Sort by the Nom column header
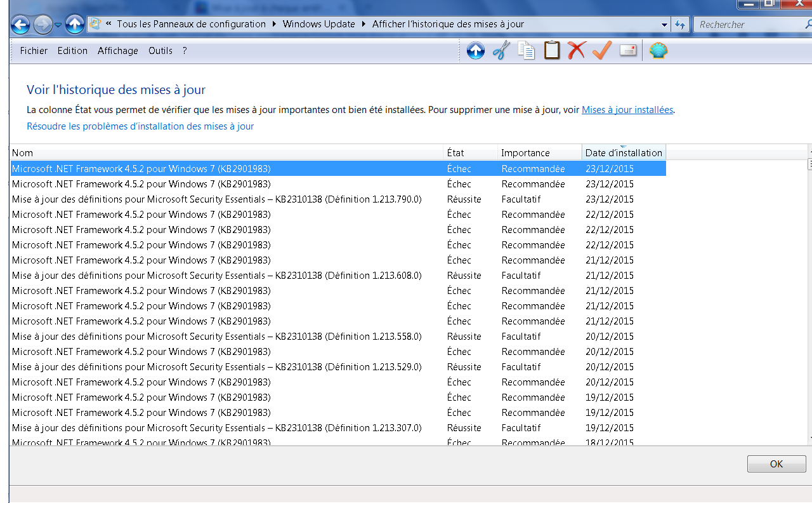 [226, 153]
